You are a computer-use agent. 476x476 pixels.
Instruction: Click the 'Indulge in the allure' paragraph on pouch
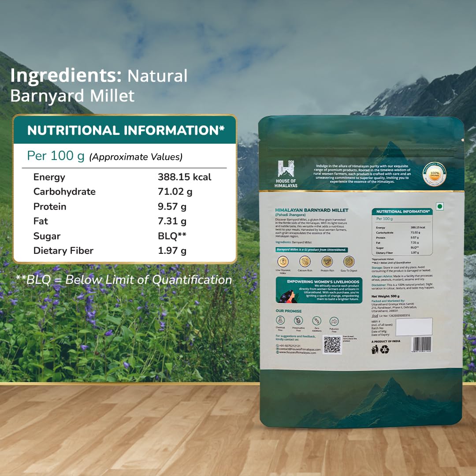[x=362, y=174]
